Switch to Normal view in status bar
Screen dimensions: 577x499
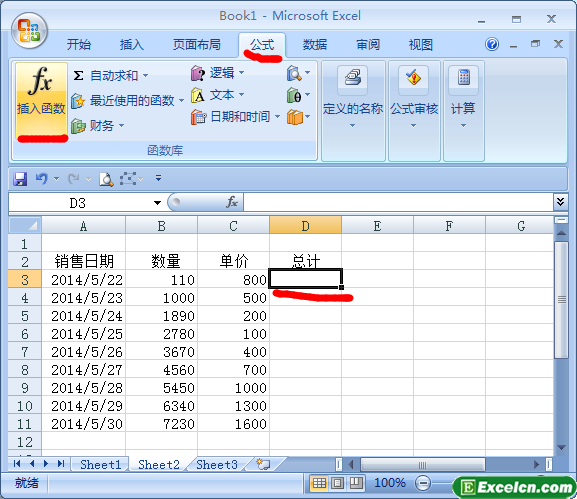coord(319,483)
